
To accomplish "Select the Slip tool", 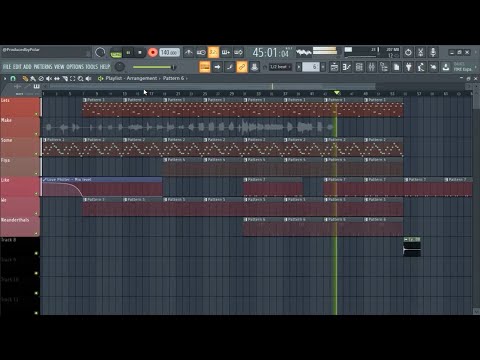I will [57, 79].
